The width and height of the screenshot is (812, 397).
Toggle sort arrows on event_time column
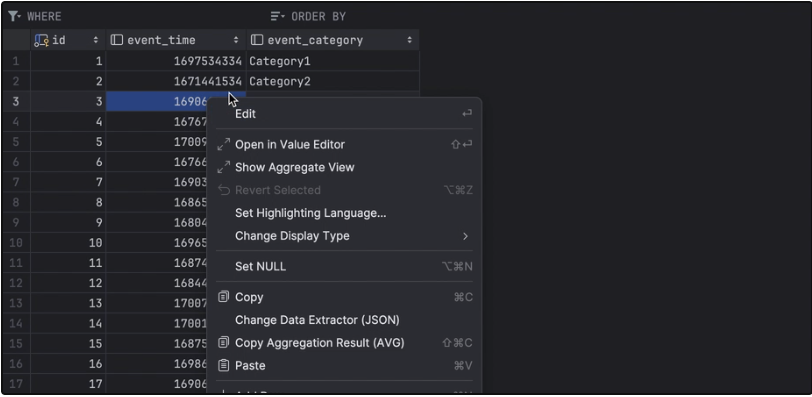point(236,40)
